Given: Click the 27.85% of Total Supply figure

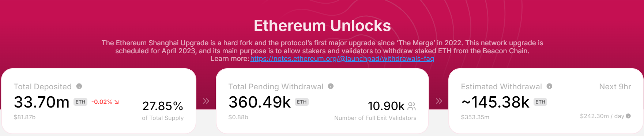Looking at the screenshot, I should (163, 106).
